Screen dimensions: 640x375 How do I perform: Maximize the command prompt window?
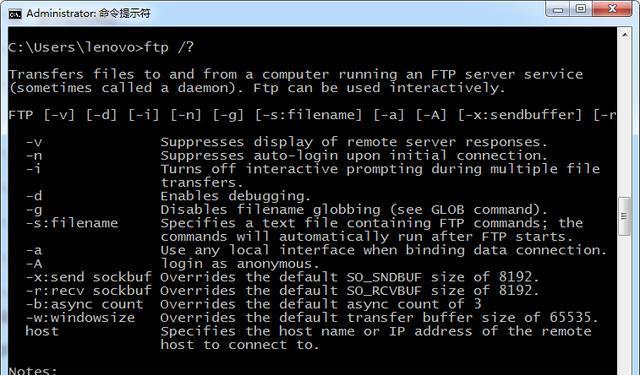tap(581, 9)
